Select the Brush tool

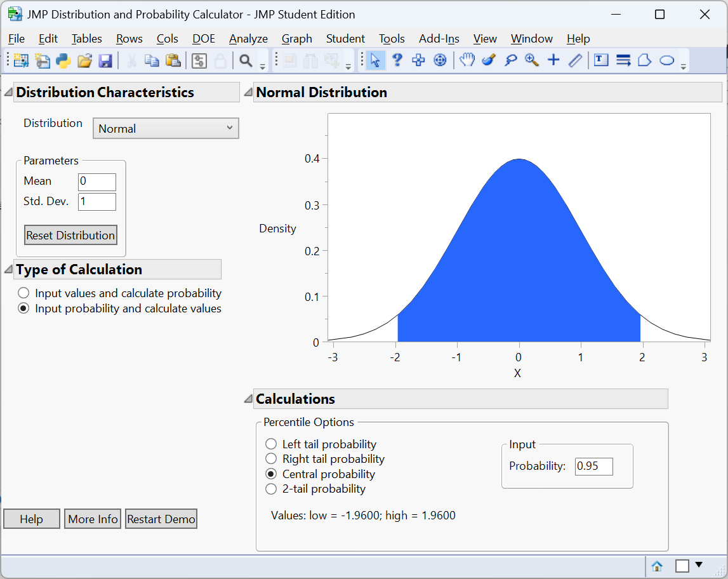coord(489,60)
